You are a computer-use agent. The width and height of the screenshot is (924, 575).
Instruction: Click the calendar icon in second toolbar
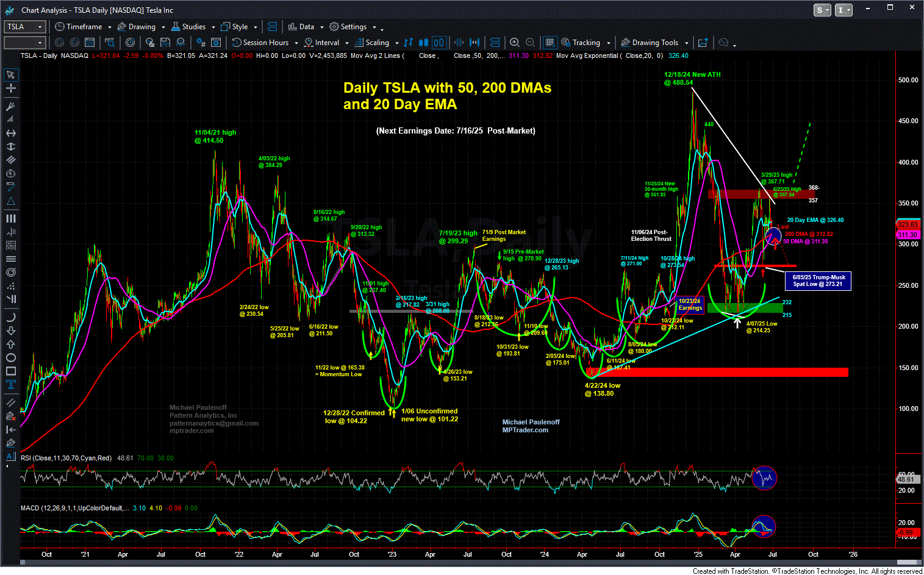(x=90, y=43)
